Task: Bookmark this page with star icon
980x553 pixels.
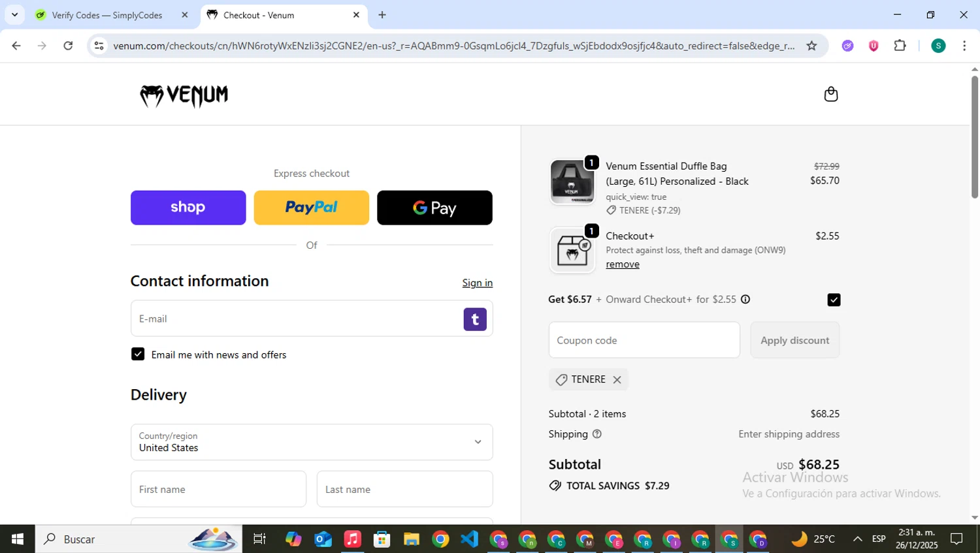Action: point(811,46)
